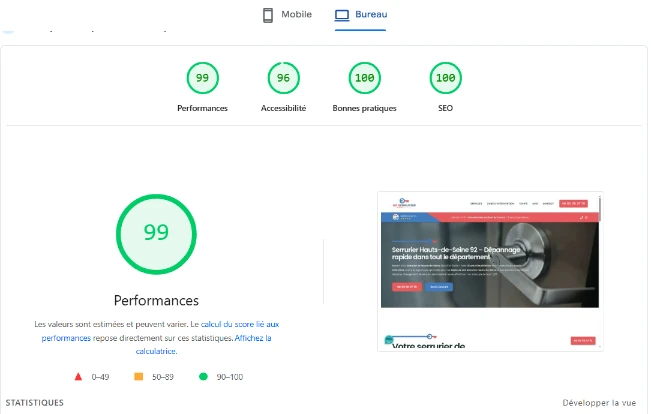The height and width of the screenshot is (414, 651).
Task: Click the page screenshot thumbnail
Action: click(x=490, y=272)
